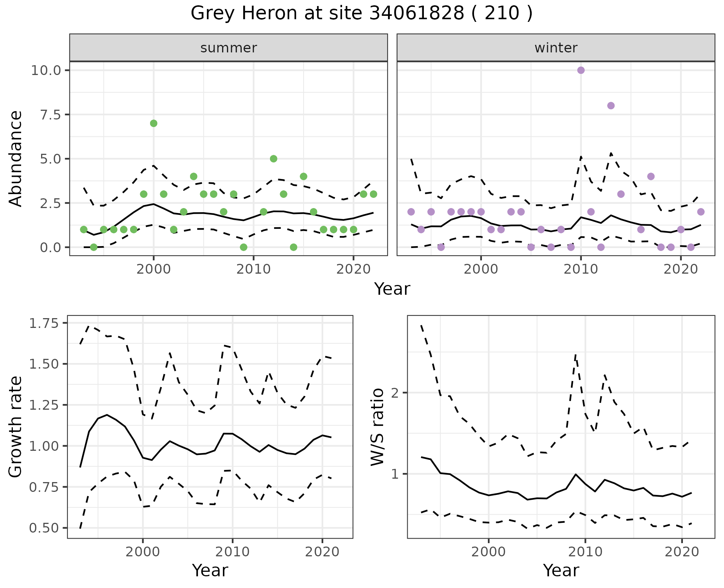Click the 2 tick label on W/S ratio axis
Screen dimensions: 724x588
[x=395, y=393]
